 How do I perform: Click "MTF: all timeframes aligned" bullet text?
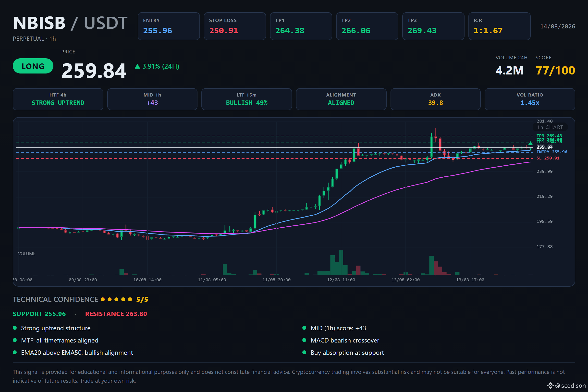pos(60,341)
